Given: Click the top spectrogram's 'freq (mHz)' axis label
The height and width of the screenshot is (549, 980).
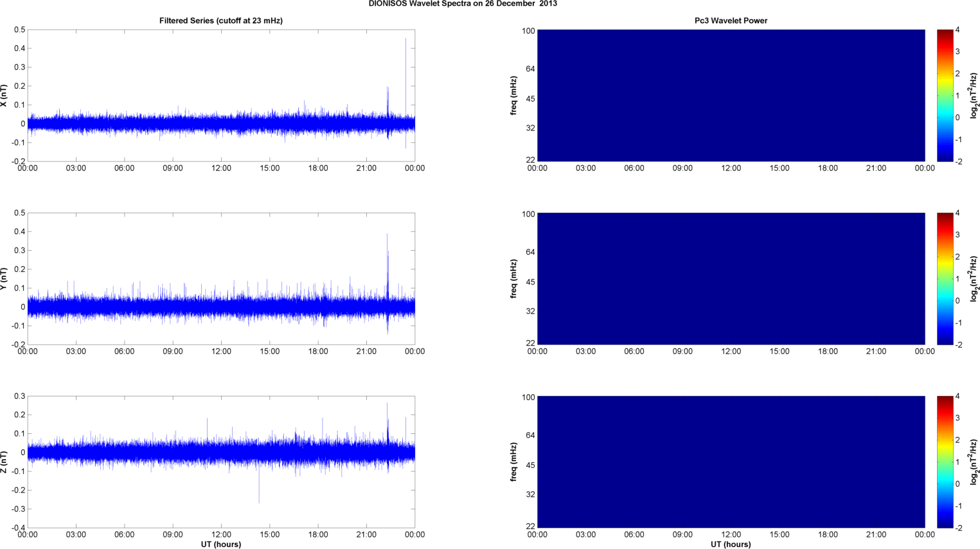Looking at the screenshot, I should [x=513, y=96].
